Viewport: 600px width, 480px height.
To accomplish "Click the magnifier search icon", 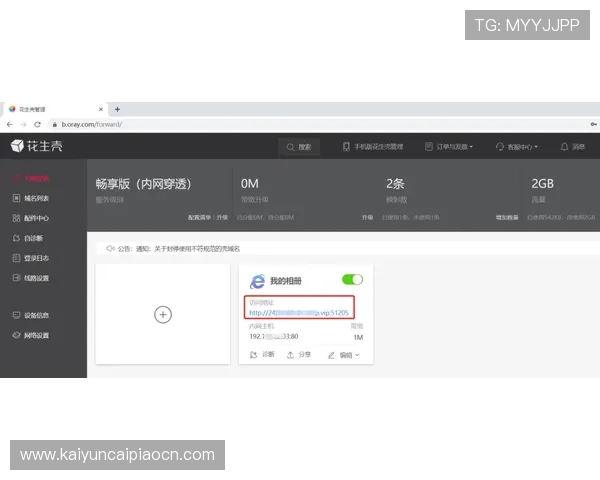I will tap(290, 147).
